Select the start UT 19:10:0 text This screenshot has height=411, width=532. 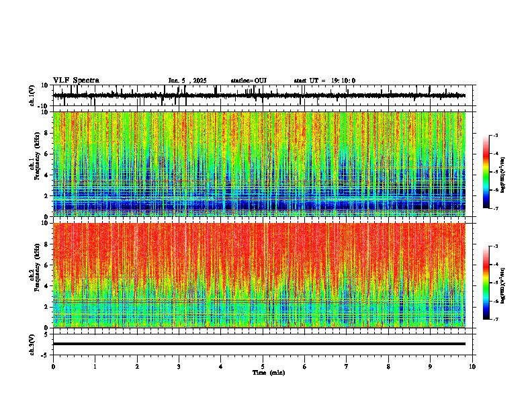(x=324, y=81)
